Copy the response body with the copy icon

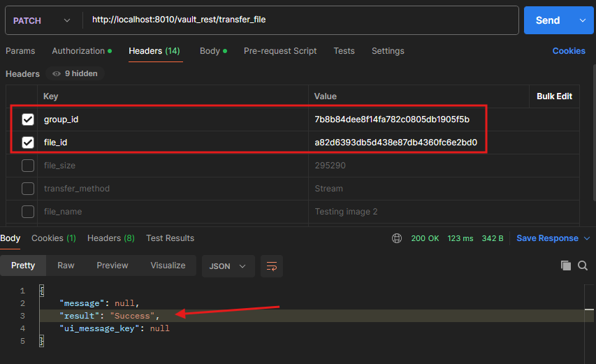[565, 265]
